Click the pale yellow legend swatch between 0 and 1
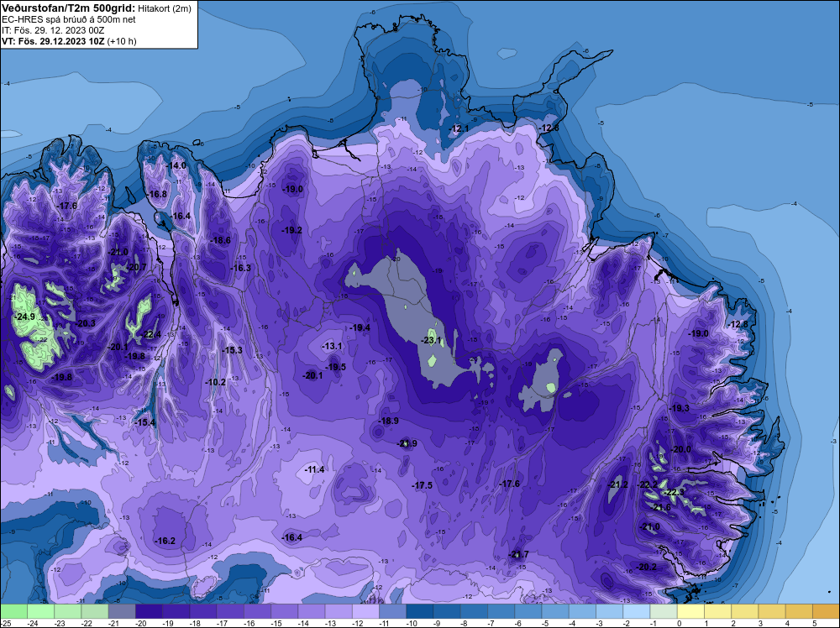 pyautogui.click(x=690, y=611)
